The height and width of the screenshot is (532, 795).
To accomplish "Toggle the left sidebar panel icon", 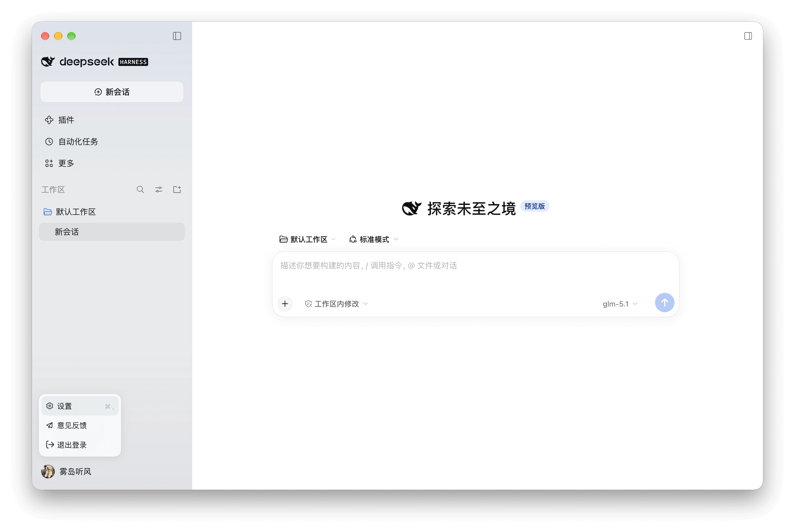I will click(x=177, y=36).
